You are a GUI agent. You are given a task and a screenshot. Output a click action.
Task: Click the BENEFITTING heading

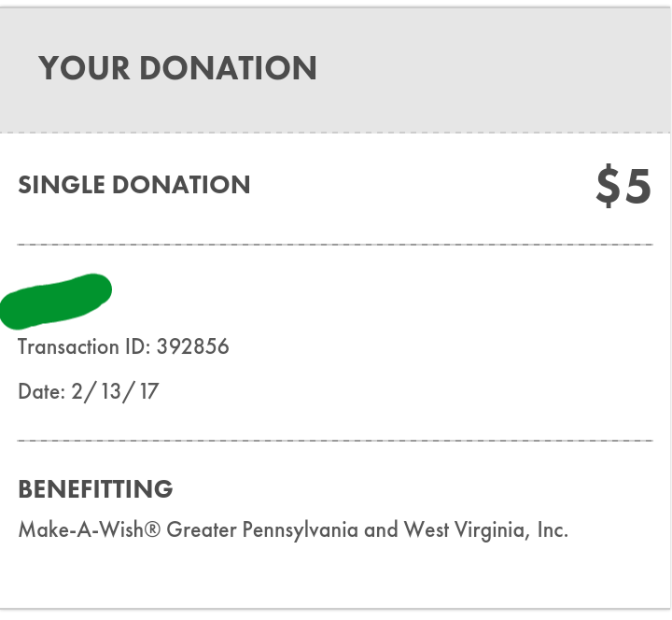pyautogui.click(x=95, y=488)
